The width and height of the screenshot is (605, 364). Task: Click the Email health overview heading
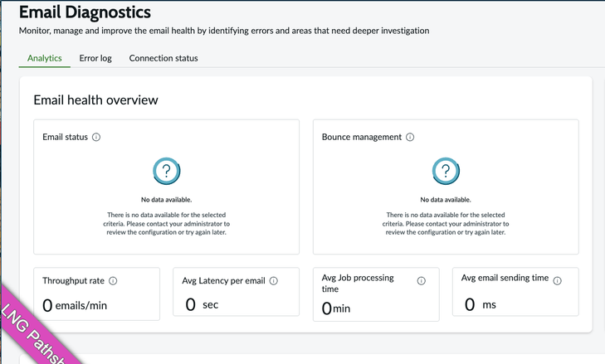pyautogui.click(x=95, y=100)
